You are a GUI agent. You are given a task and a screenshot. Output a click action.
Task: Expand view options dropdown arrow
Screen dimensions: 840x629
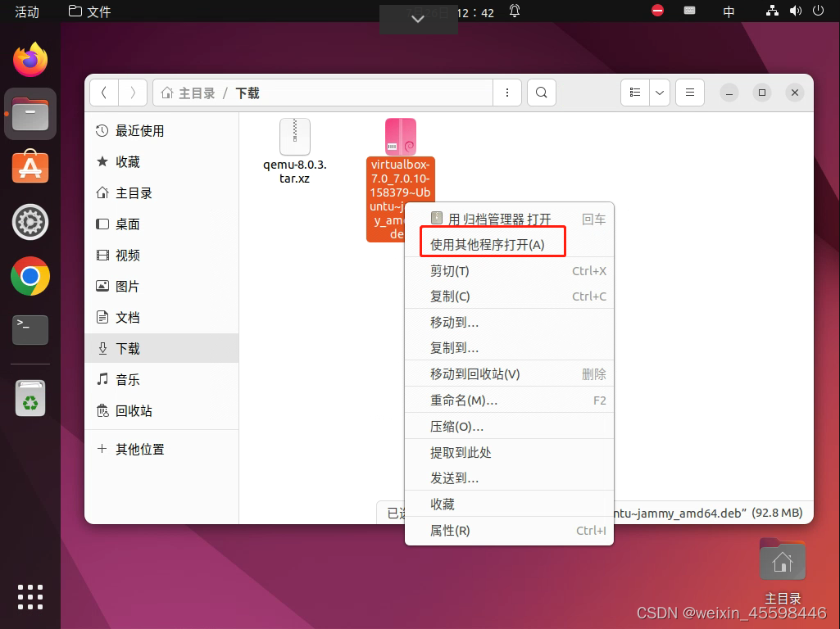(x=660, y=93)
